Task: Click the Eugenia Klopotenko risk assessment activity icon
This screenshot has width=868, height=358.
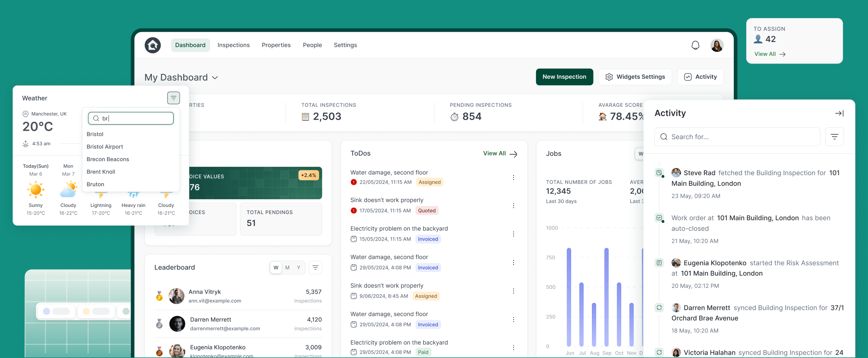Action: click(659, 263)
